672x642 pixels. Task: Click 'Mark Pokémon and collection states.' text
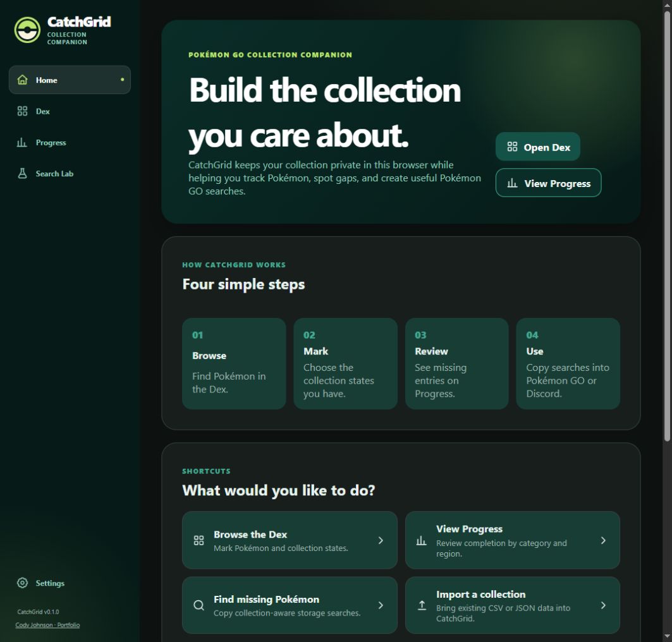tap(281, 548)
